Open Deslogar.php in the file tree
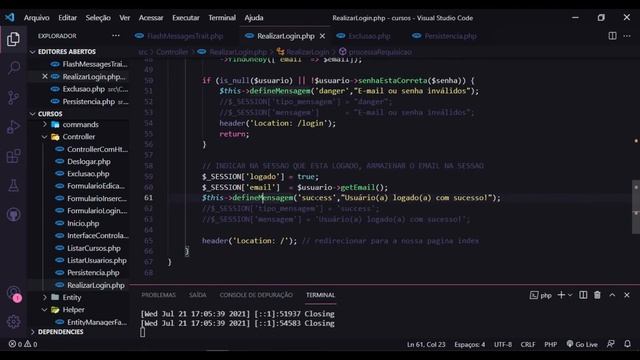This screenshot has height=360, width=640. coord(89,161)
